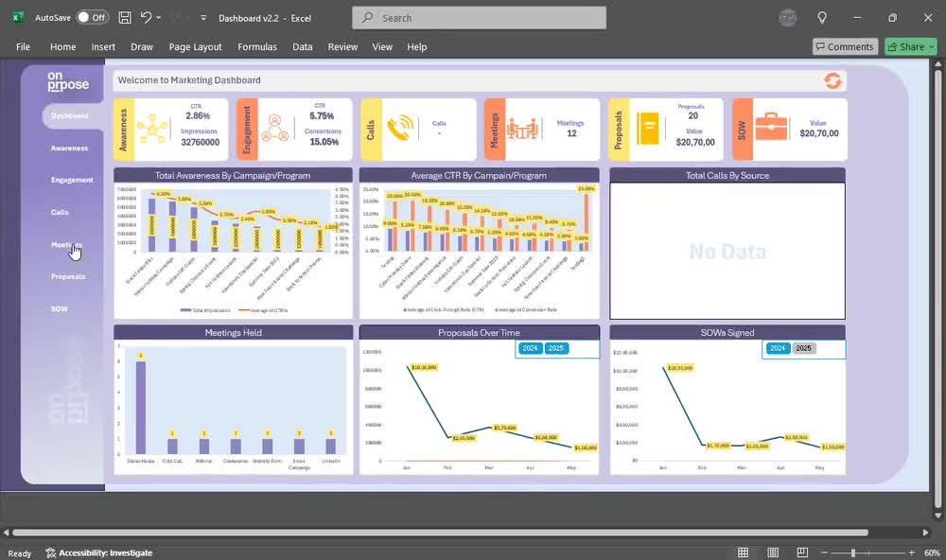Viewport: 946px width, 560px height.
Task: Navigate to Proposals in the sidebar
Action: [x=68, y=276]
